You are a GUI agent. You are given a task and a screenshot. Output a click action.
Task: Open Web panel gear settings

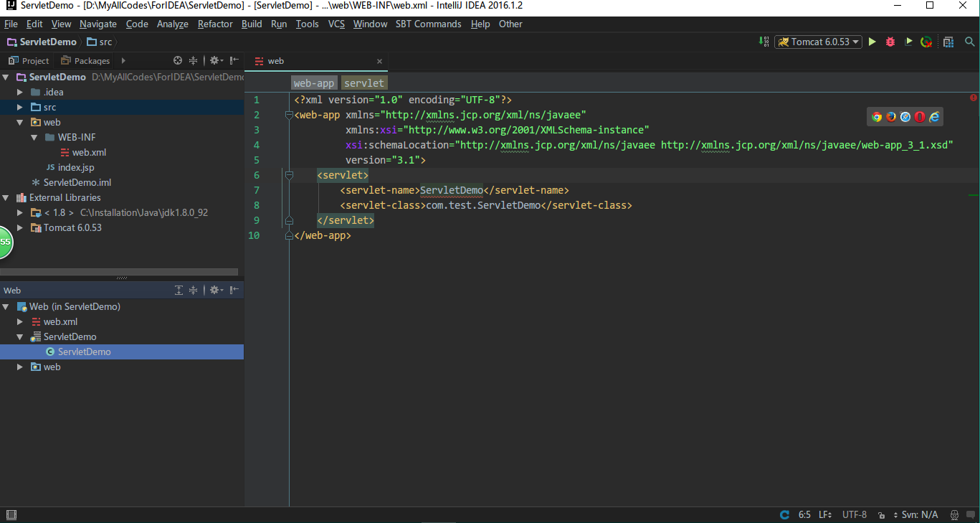216,290
